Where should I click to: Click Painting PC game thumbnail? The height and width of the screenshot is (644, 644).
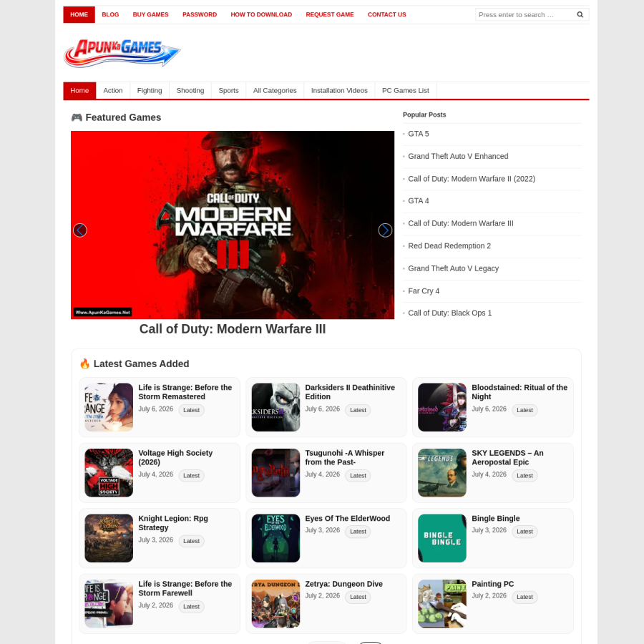pos(442,604)
